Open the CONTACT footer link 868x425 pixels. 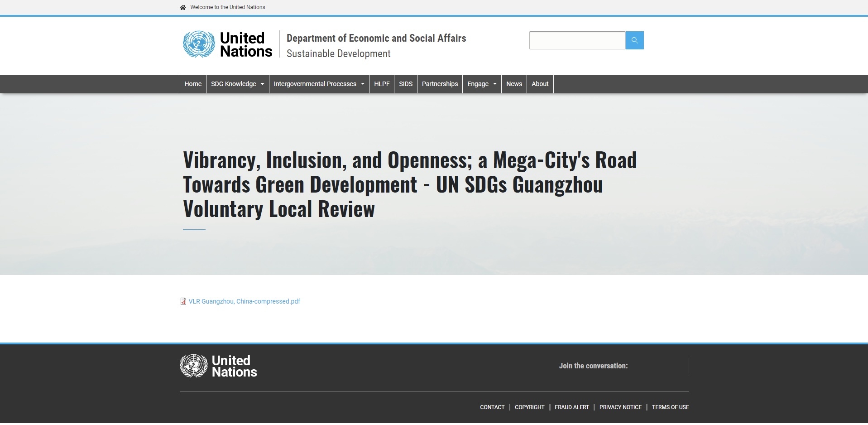(x=492, y=407)
